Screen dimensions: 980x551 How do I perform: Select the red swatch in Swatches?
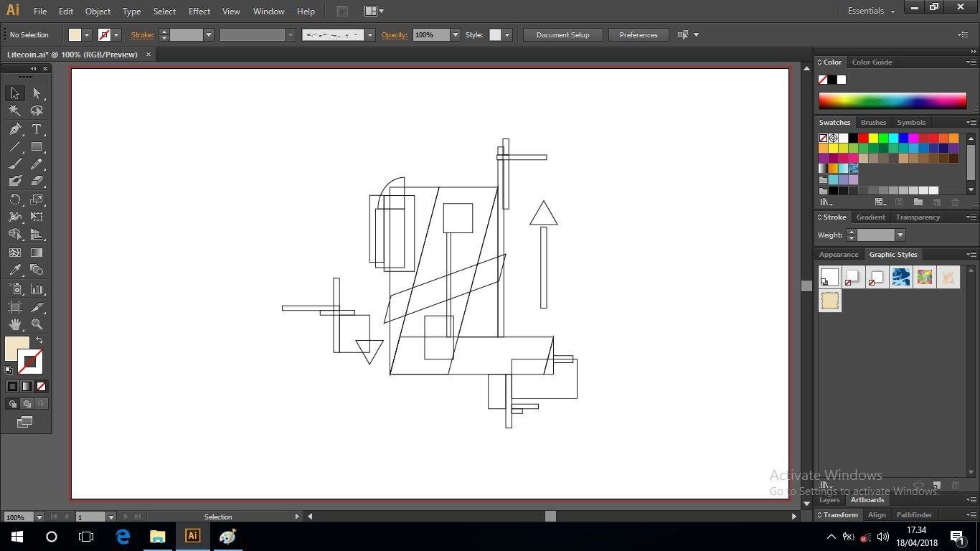863,138
